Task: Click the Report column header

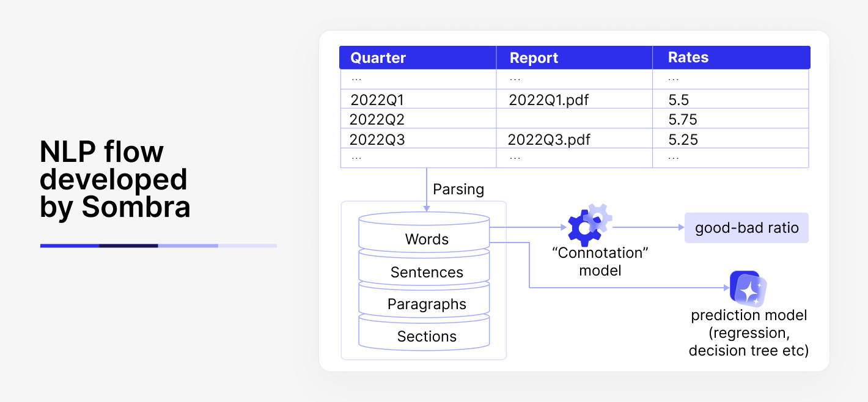Action: click(x=574, y=57)
